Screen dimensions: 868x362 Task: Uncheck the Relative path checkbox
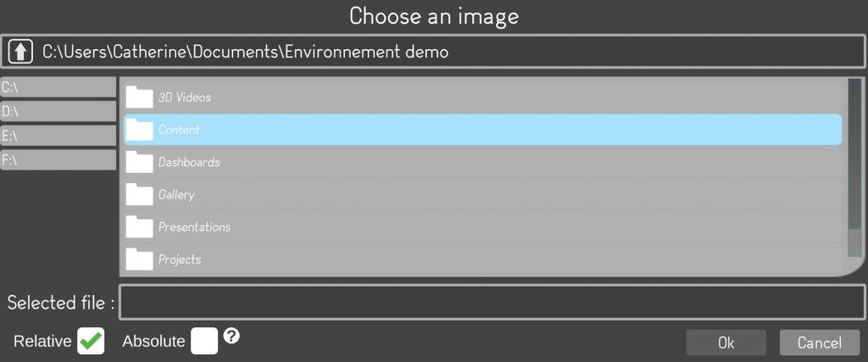(91, 341)
